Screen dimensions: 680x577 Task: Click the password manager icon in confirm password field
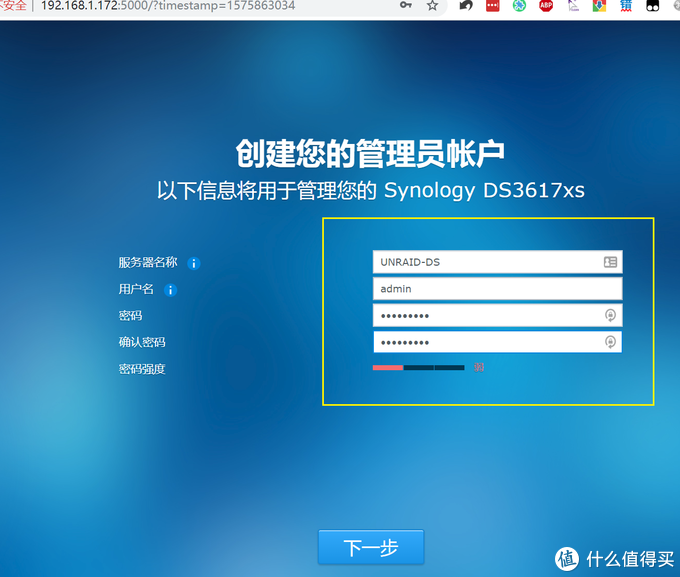click(610, 342)
